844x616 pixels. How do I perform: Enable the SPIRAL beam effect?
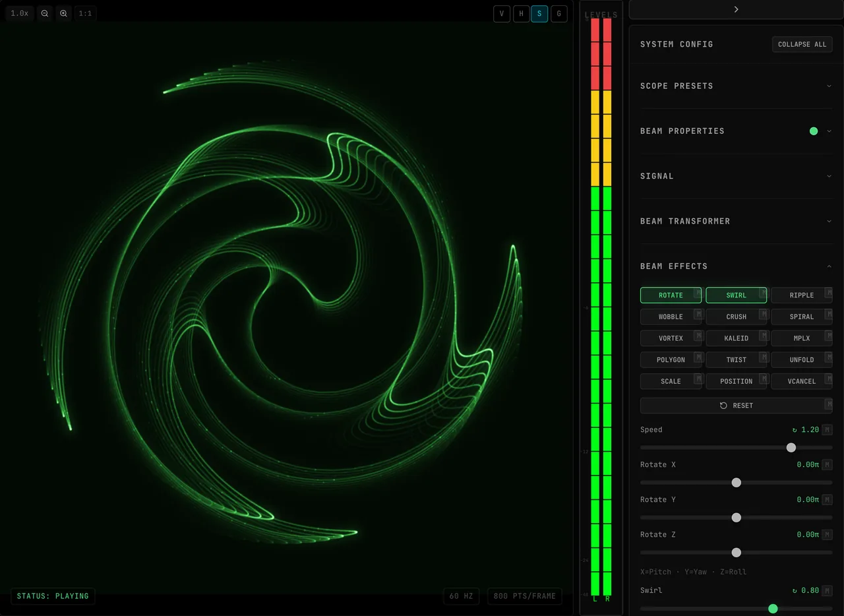[x=802, y=317]
